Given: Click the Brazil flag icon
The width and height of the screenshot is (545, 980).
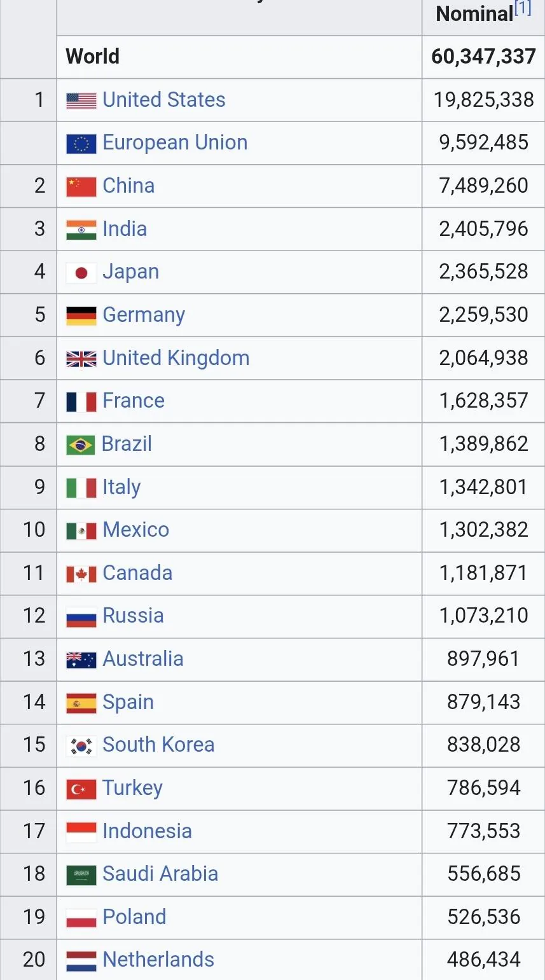Looking at the screenshot, I should [x=81, y=445].
